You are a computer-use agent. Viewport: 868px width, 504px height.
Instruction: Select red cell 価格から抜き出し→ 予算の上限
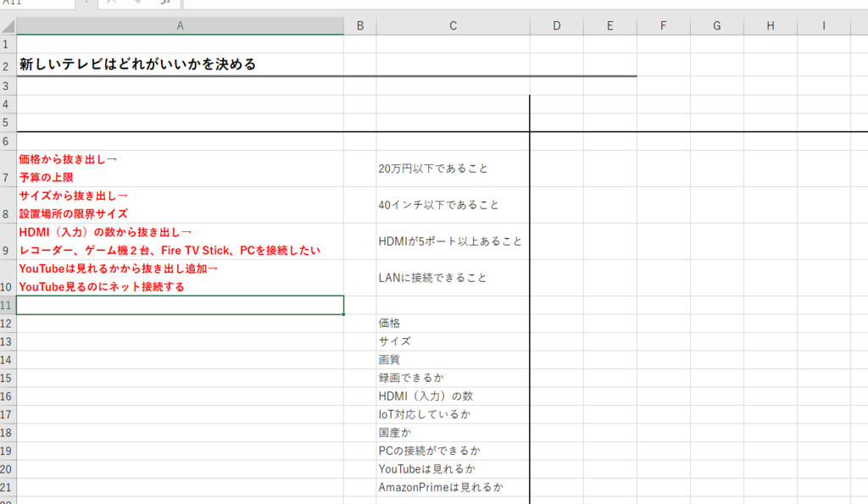coord(180,169)
